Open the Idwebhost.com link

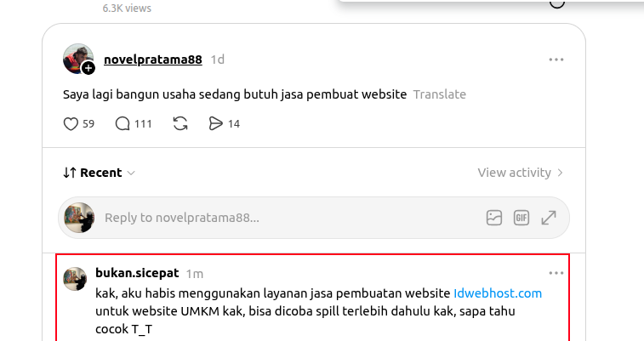coord(498,293)
